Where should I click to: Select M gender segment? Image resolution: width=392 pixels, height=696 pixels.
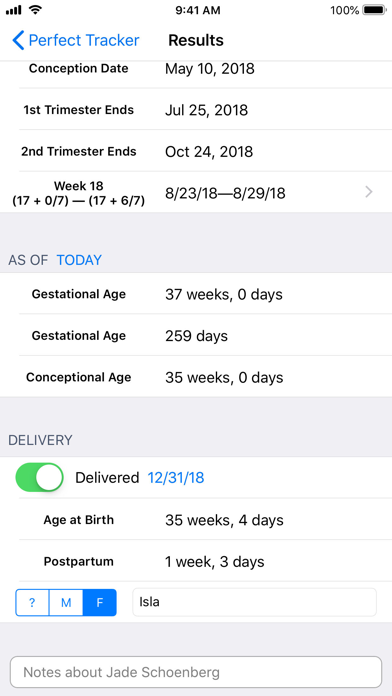coord(66,602)
